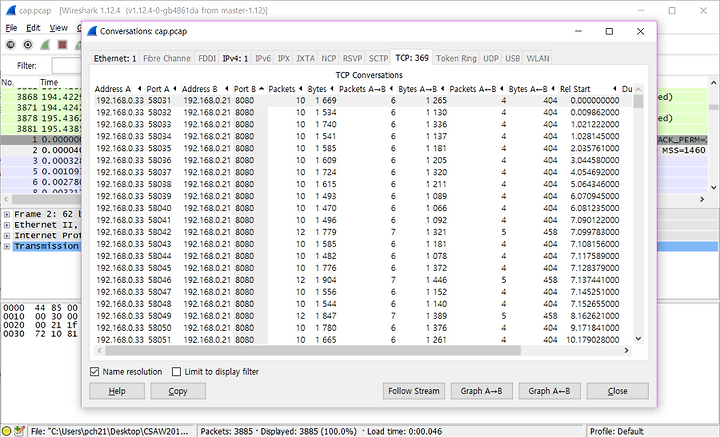Sort by Bytes column header
720x437 pixels.
pos(321,89)
